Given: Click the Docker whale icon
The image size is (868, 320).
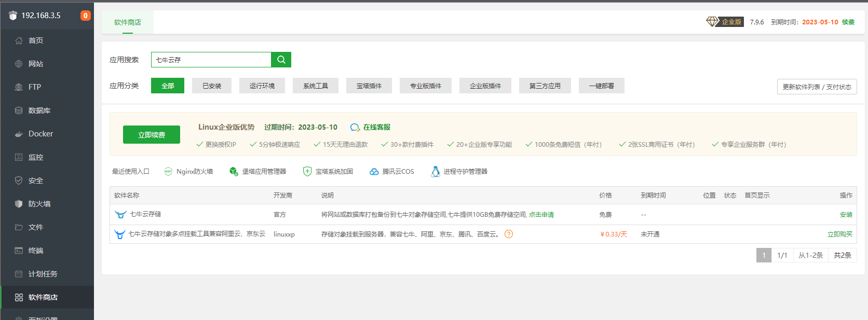Looking at the screenshot, I should 19,134.
